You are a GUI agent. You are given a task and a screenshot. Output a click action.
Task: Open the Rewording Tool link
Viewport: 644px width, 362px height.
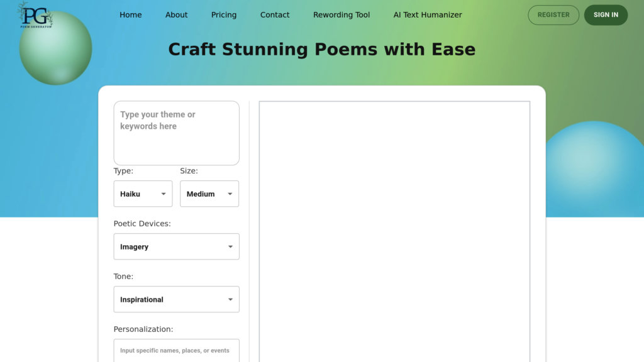(x=341, y=15)
